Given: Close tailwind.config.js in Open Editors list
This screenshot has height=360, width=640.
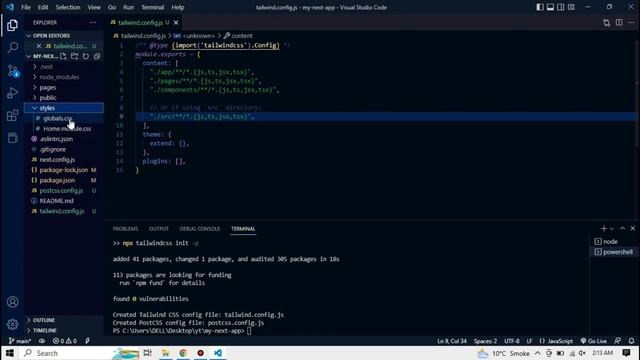Looking at the screenshot, I should [39, 46].
